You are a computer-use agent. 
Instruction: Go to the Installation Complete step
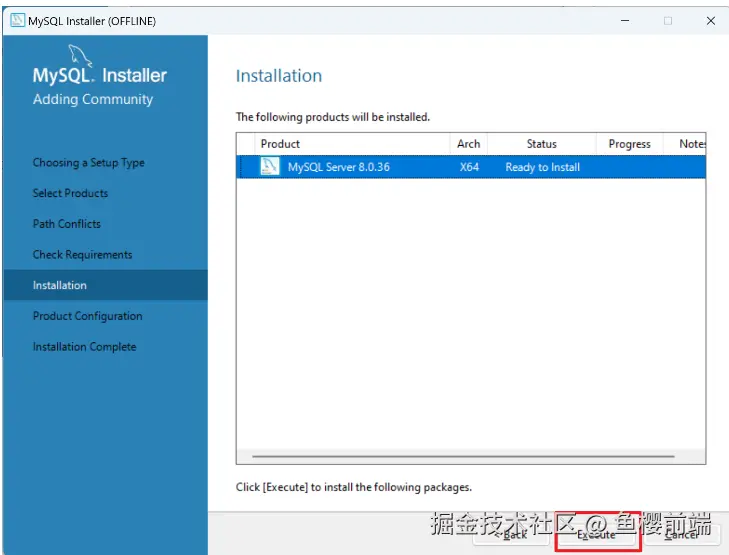point(84,347)
